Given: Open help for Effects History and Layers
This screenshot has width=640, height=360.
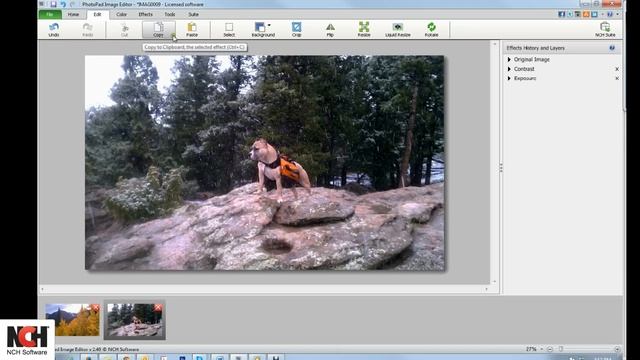Looking at the screenshot, I should click(612, 48).
